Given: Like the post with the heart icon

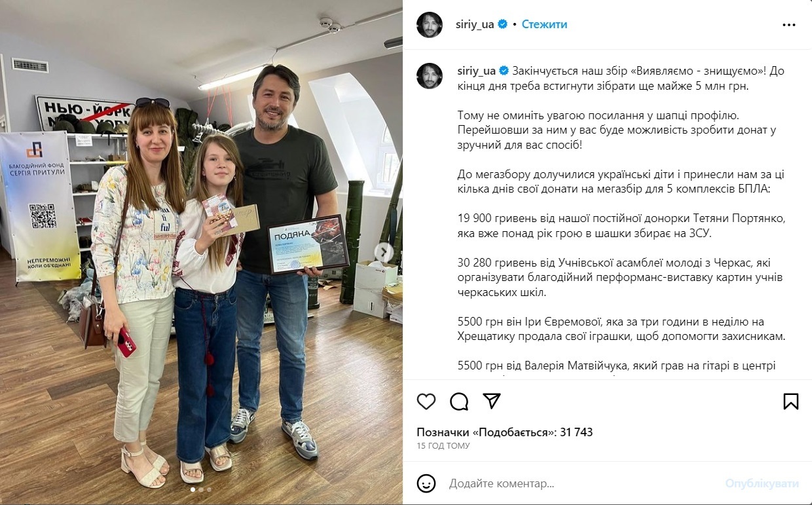Looking at the screenshot, I should click(x=426, y=402).
